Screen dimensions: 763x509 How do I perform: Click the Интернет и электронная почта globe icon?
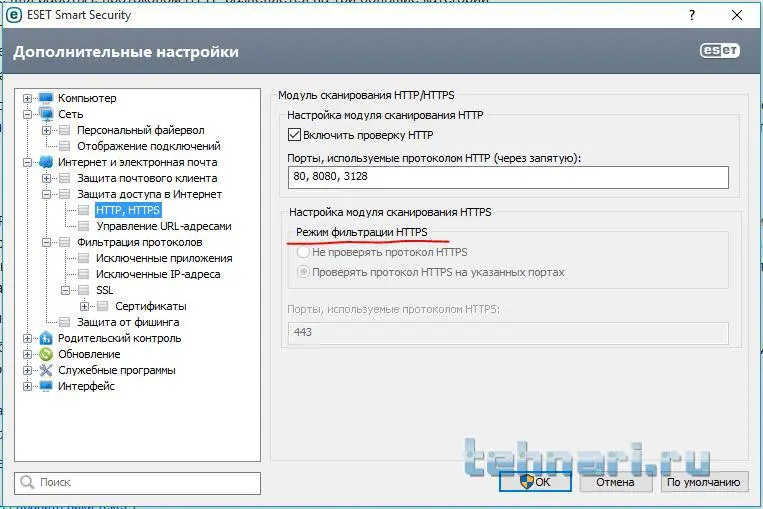coord(46,162)
